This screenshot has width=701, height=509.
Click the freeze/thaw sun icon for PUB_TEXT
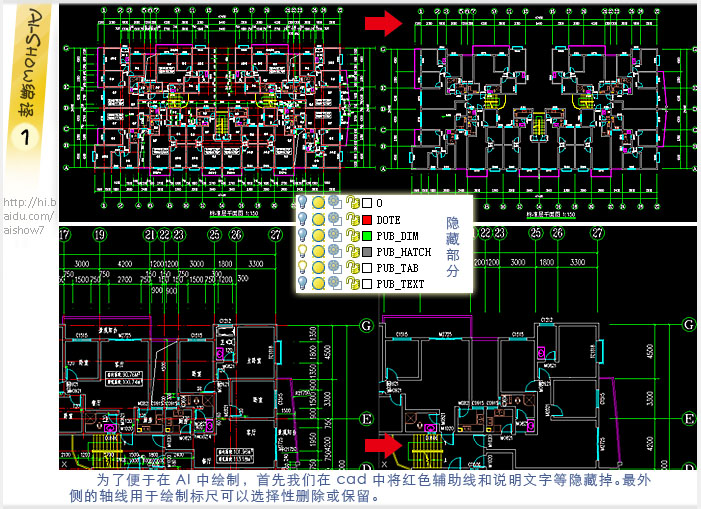tap(318, 284)
